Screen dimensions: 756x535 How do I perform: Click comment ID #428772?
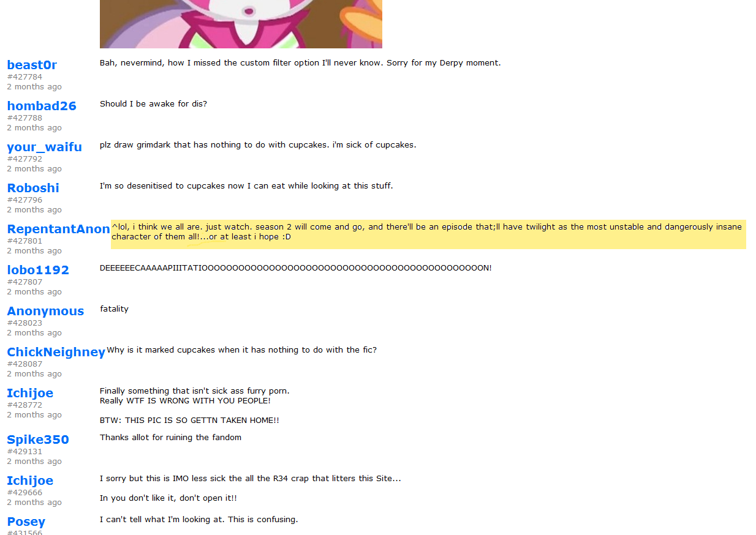(x=25, y=405)
